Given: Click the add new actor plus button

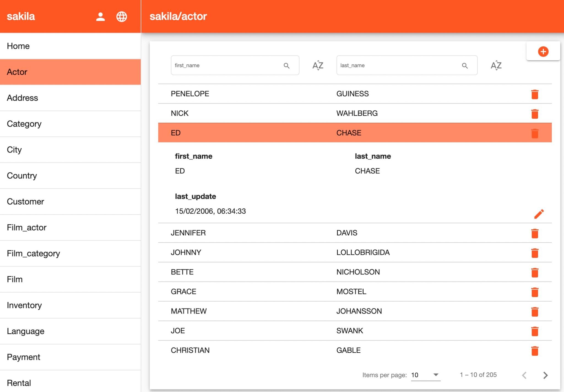Looking at the screenshot, I should tap(543, 51).
